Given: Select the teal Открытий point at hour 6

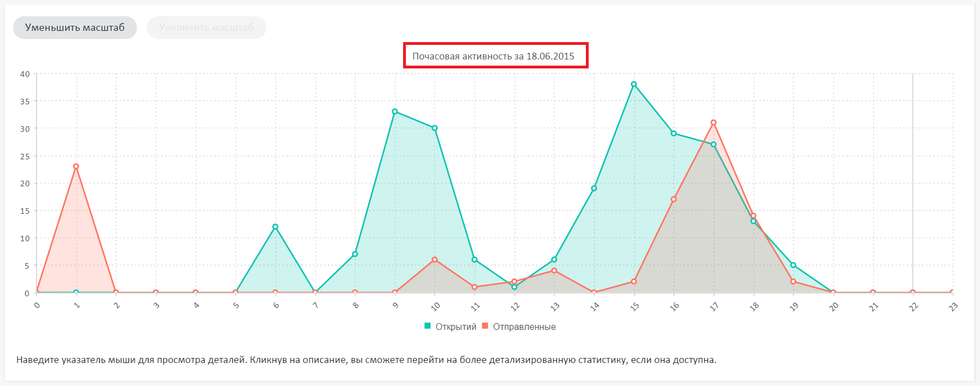Looking at the screenshot, I should tap(275, 227).
